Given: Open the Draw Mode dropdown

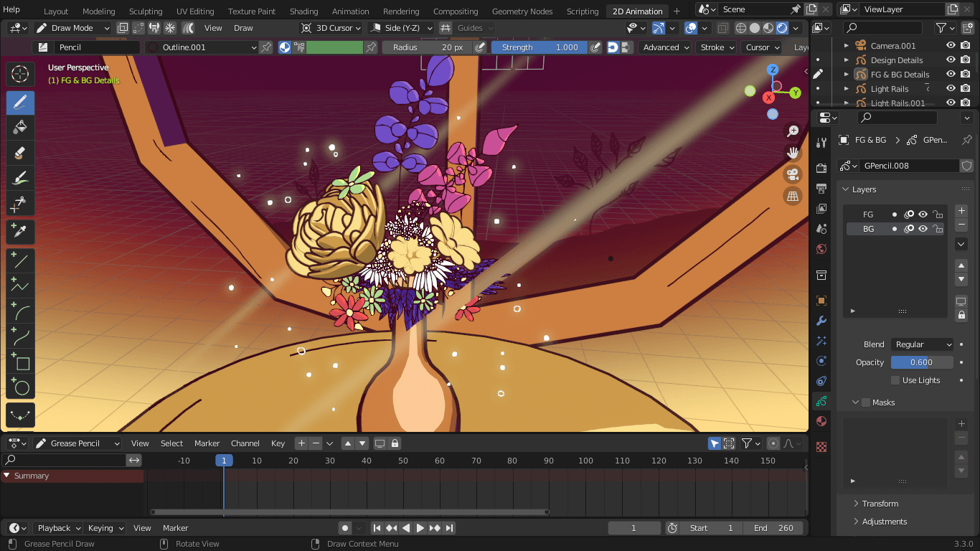Looking at the screenshot, I should pyautogui.click(x=72, y=28).
